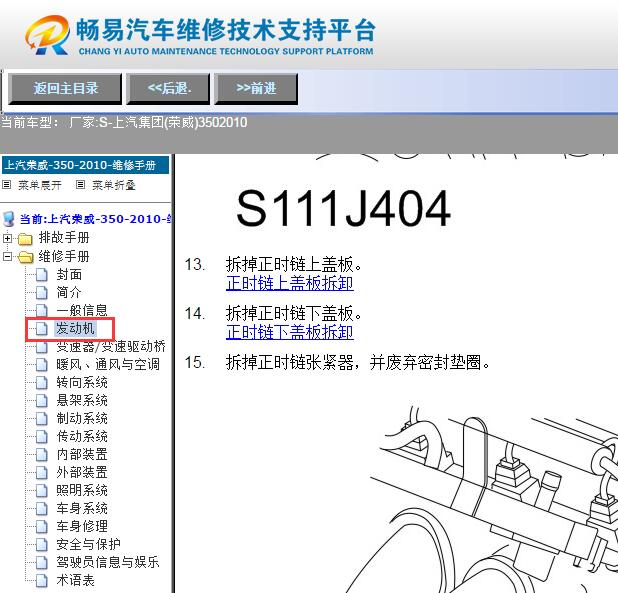Collapse all menus with 菜单折叠
Image resolution: width=618 pixels, height=593 pixels.
point(114,185)
